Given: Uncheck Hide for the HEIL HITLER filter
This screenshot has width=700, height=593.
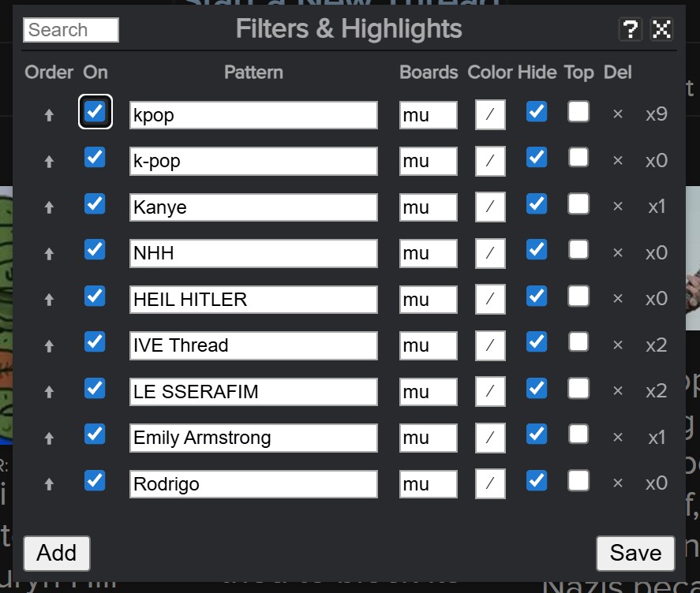Looking at the screenshot, I should pos(537,296).
